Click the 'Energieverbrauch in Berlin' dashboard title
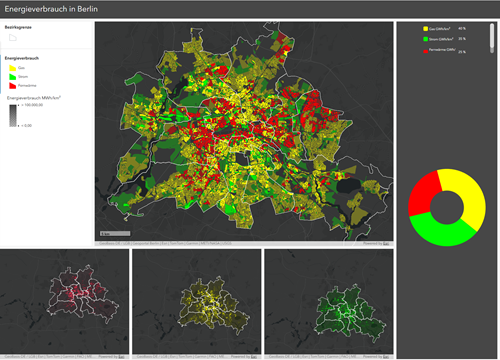 pyautogui.click(x=51, y=9)
